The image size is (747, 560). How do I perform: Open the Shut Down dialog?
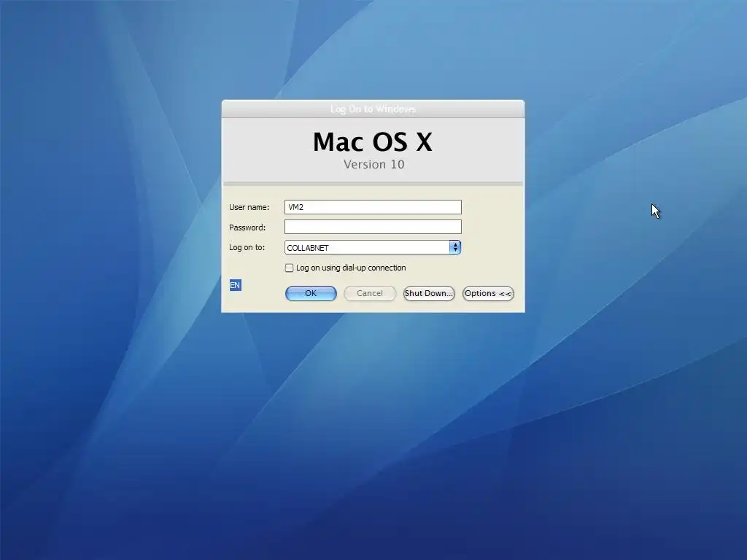(x=429, y=293)
